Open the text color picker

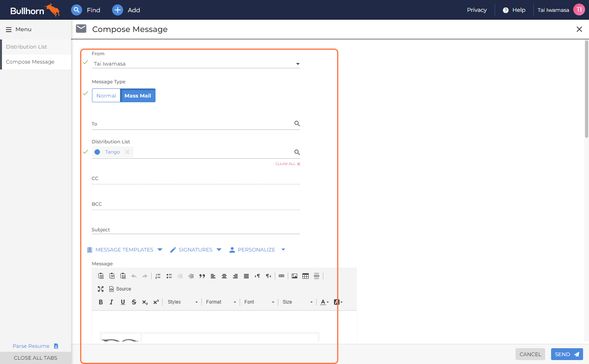pos(324,302)
